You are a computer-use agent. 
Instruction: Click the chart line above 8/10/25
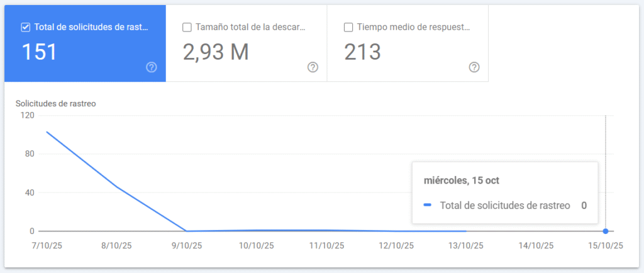[116, 186]
